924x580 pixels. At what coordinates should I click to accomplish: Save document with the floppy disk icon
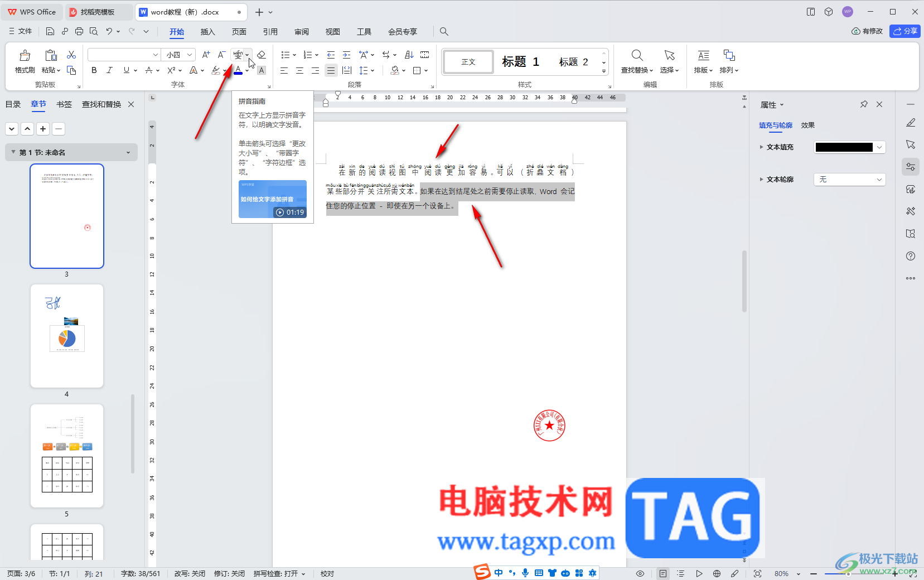pos(50,31)
